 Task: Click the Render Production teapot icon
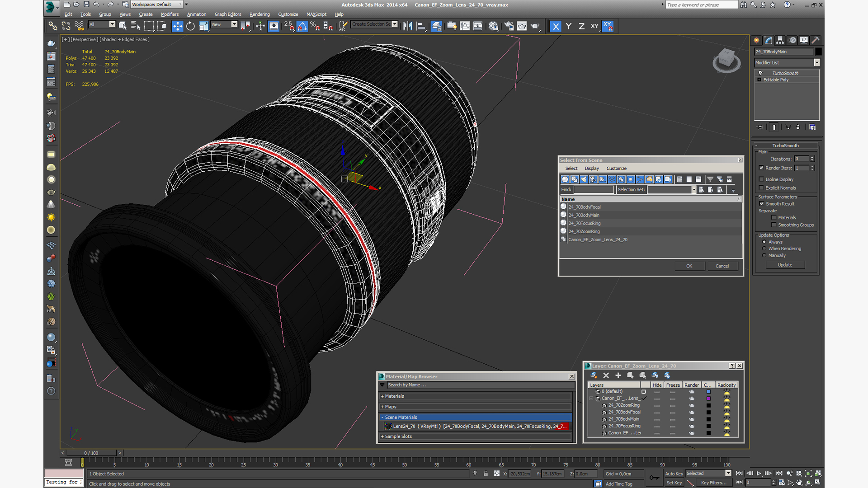[535, 26]
